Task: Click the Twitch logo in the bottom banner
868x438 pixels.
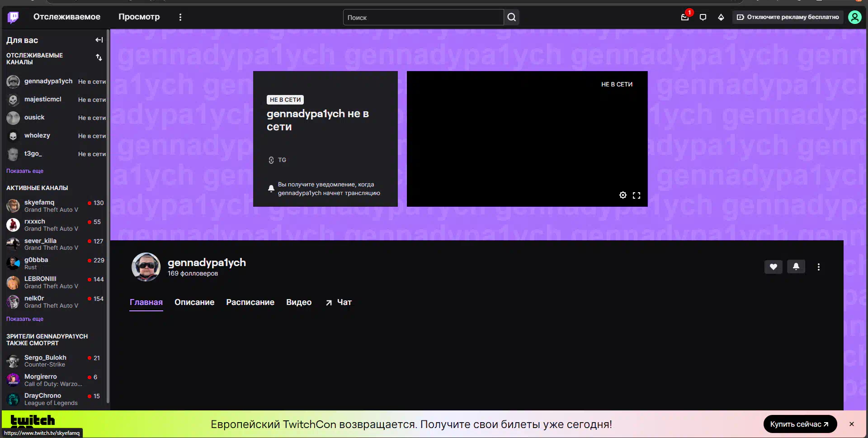Action: [x=33, y=421]
